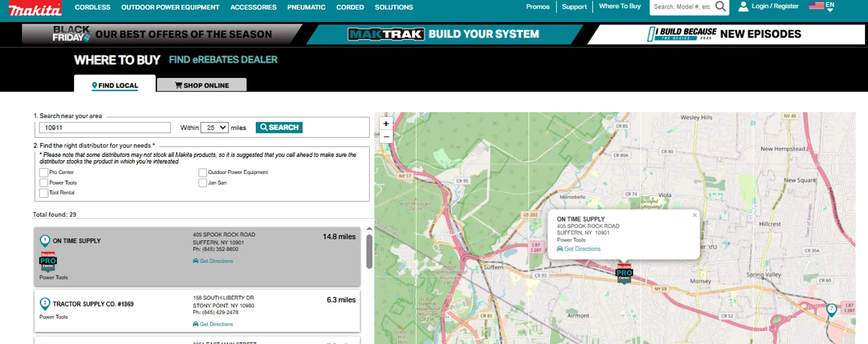The width and height of the screenshot is (868, 344).
Task: Click Find eRebates Dealer link
Action: point(223,60)
